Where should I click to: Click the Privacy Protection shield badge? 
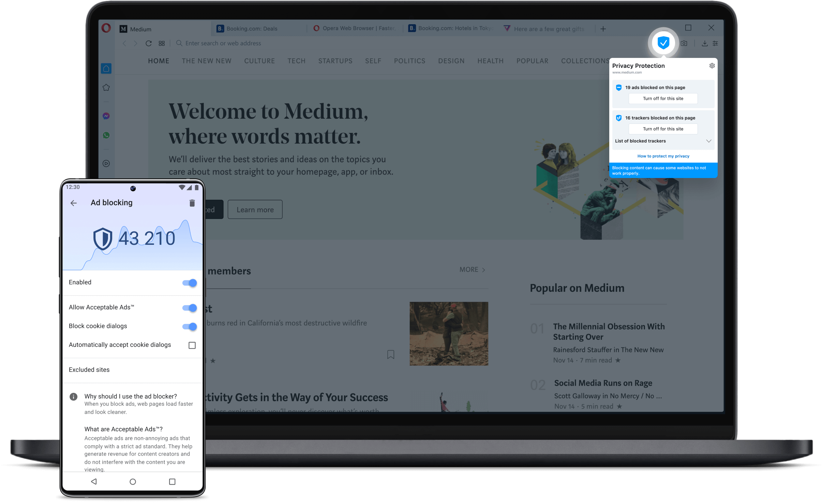tap(663, 43)
